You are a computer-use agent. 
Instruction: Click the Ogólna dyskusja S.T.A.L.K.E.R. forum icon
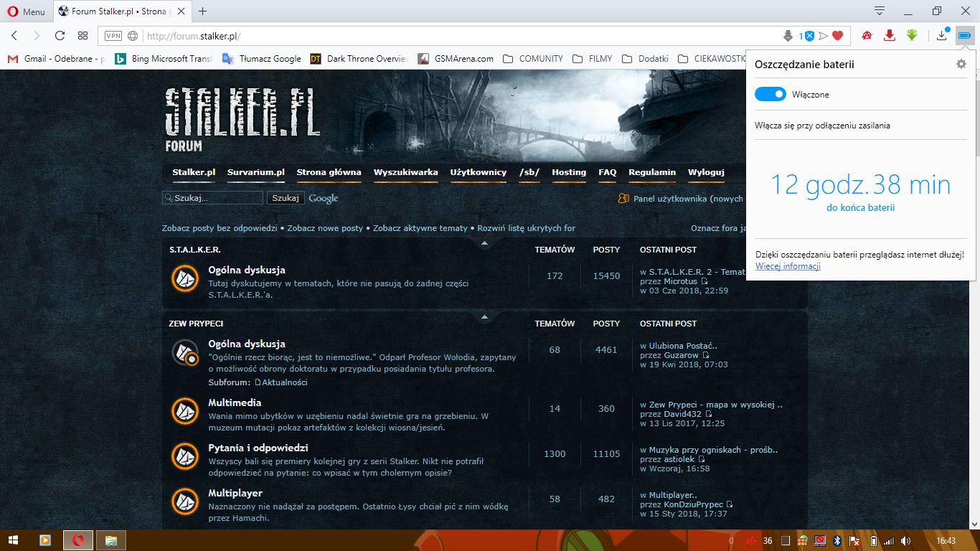point(185,278)
